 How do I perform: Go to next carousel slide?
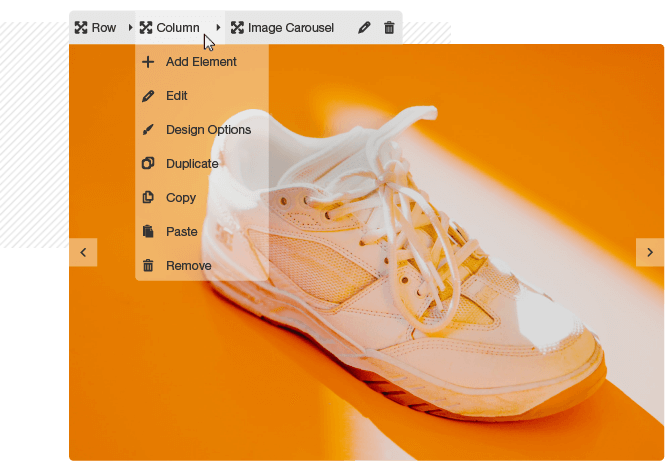(650, 252)
